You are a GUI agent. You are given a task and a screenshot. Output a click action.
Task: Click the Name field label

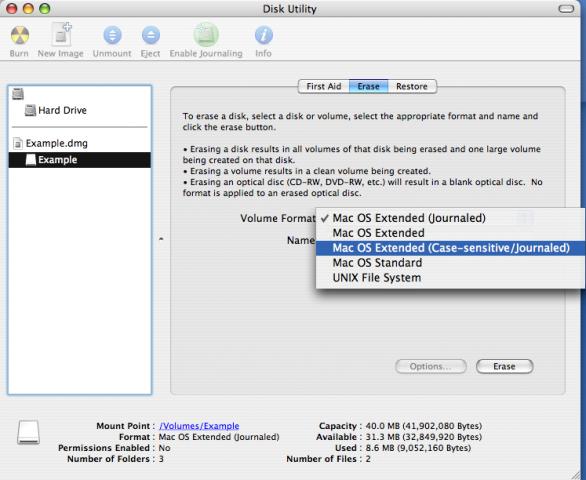click(x=300, y=240)
